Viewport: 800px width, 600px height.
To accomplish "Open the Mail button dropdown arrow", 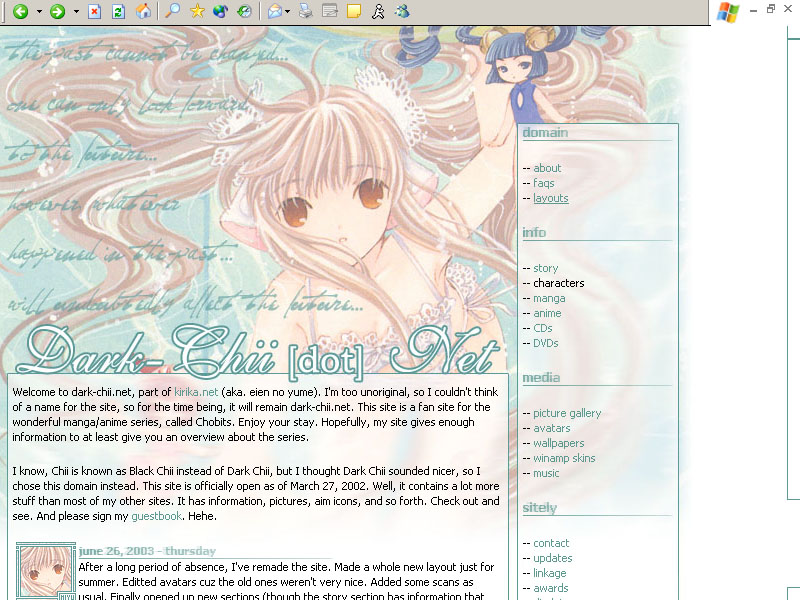I will 288,12.
